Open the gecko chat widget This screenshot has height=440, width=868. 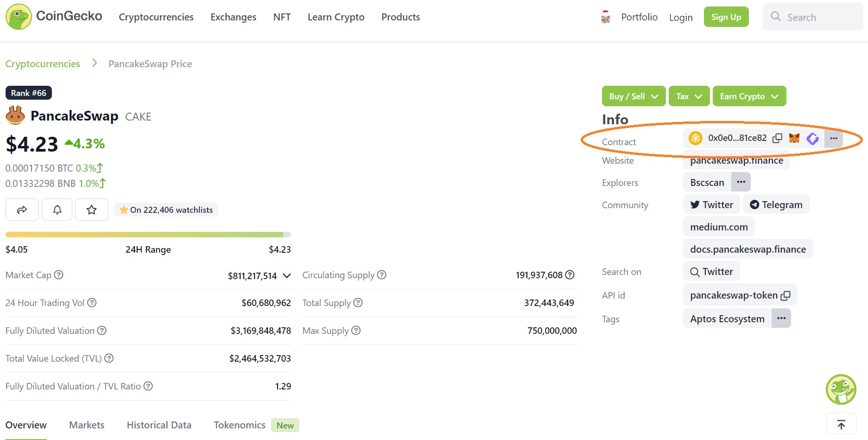click(x=841, y=389)
